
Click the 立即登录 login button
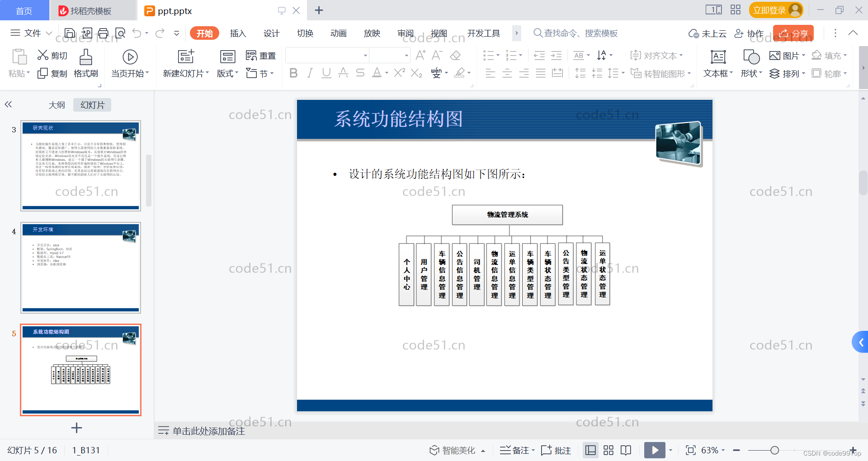(x=776, y=10)
